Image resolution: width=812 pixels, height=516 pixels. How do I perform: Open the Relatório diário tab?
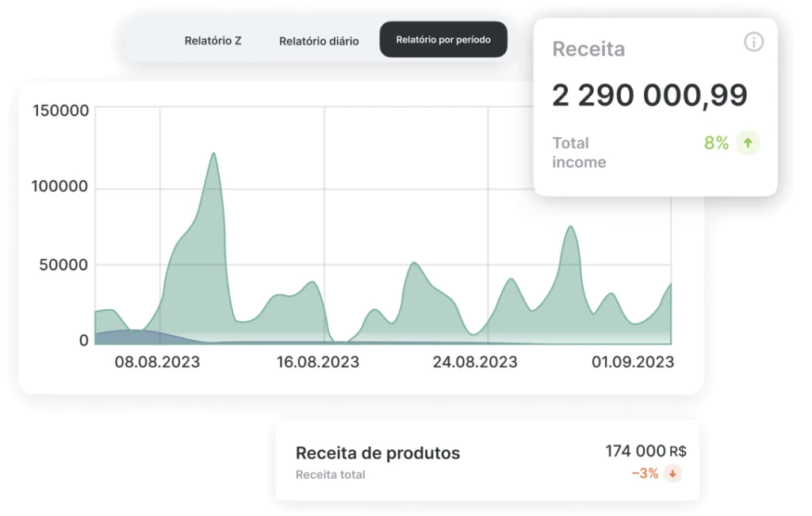point(319,40)
